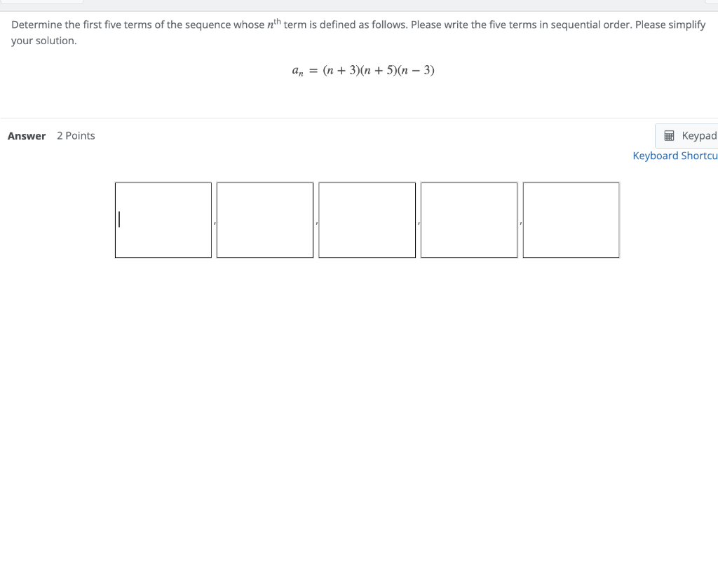
Task: Select the formula a_n = (n+3)(n+5)(n-3)
Action: (363, 70)
